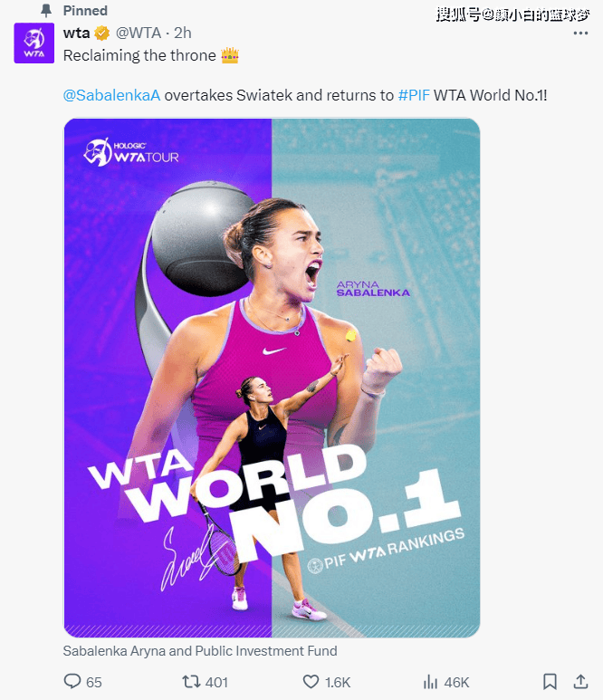The height and width of the screenshot is (700, 603).
Task: Open the Sabalenka World No.1 image
Action: pyautogui.click(x=272, y=378)
